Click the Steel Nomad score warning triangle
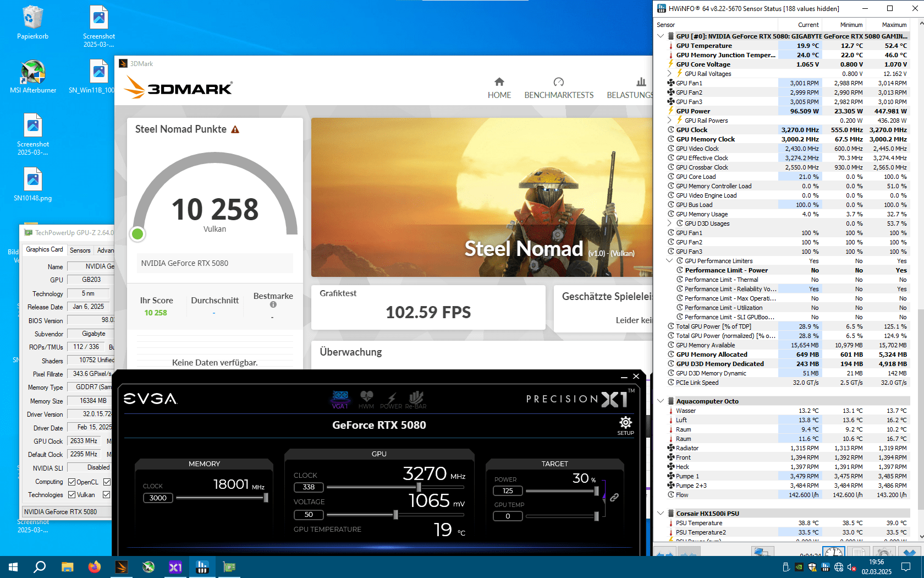 (x=235, y=129)
